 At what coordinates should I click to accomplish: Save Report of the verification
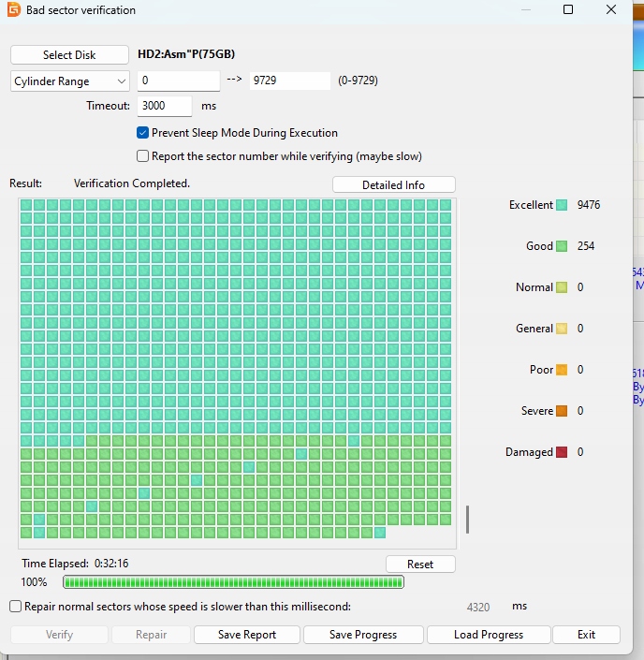coord(247,635)
